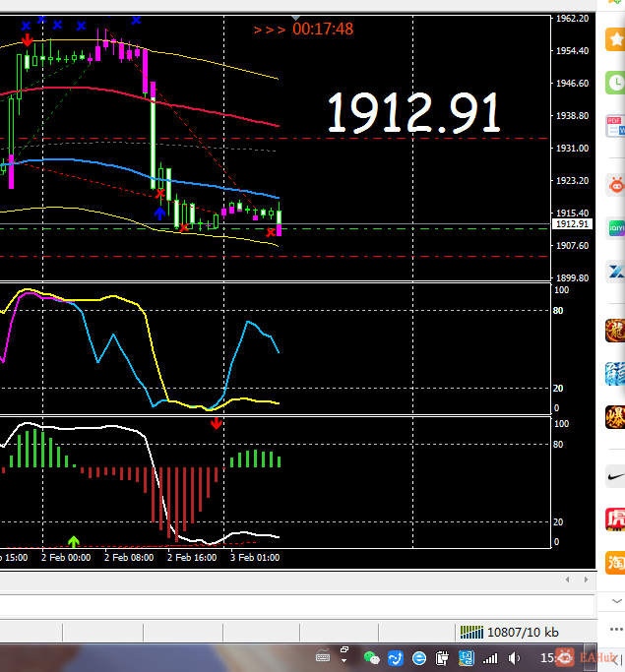This screenshot has height=672, width=625.
Task: Click the 1912.91 price label on the axis
Action: 572,223
